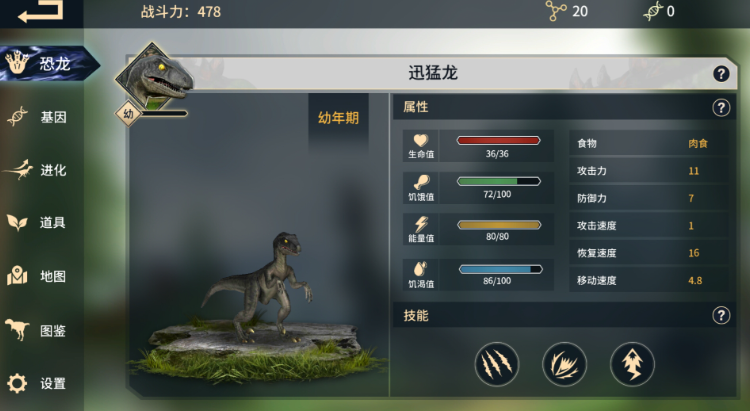Viewport: 750px width, 411px height.
Task: Click the molecule currency icon showing 20
Action: point(556,11)
